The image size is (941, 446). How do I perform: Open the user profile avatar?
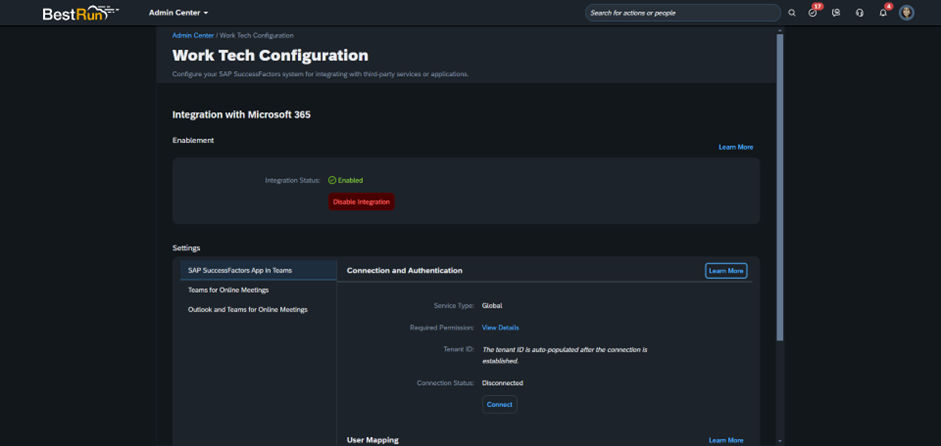pyautogui.click(x=906, y=13)
